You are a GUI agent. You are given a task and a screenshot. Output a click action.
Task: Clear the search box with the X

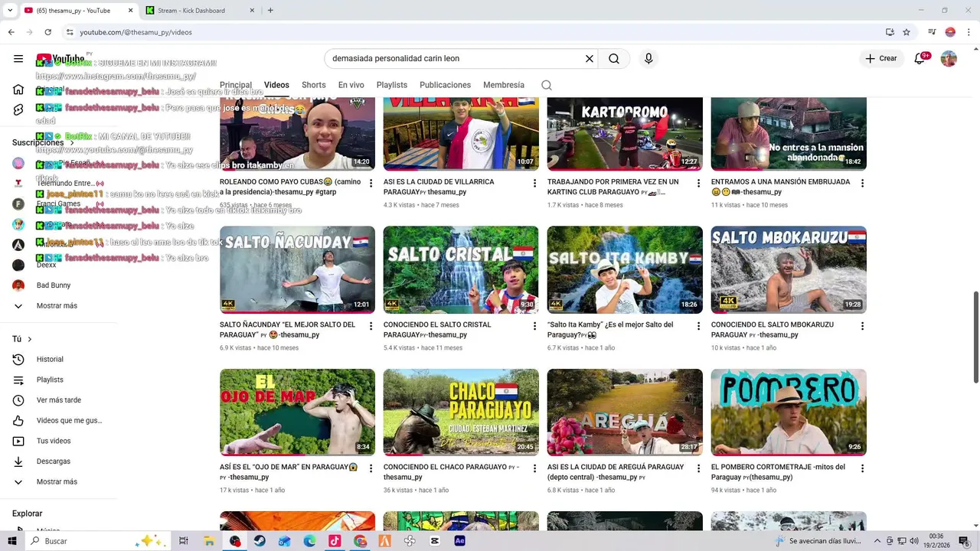point(590,59)
